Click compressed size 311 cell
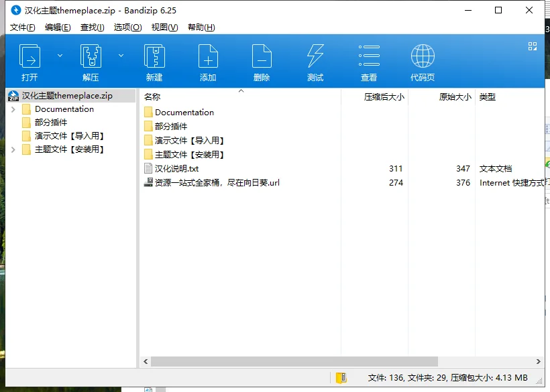This screenshot has width=550, height=392. click(x=396, y=169)
